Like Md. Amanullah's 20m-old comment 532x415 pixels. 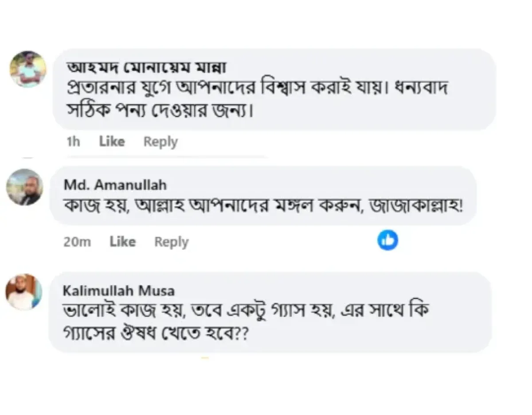coord(122,242)
